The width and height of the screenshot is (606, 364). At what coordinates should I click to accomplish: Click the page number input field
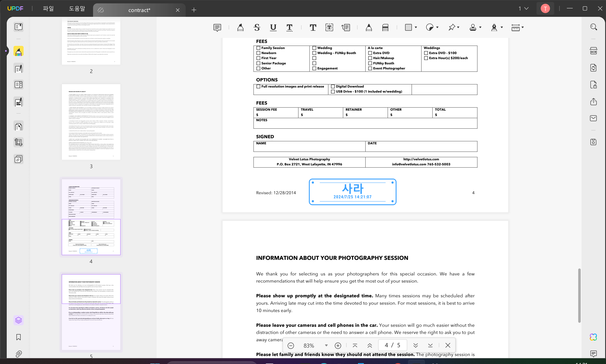[392, 345]
